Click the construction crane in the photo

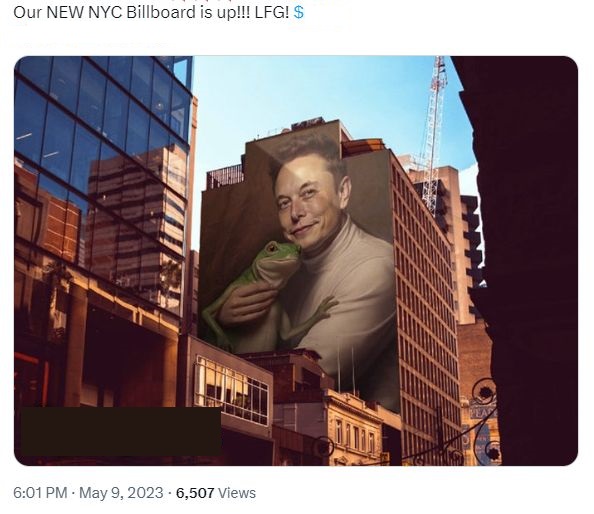click(x=434, y=133)
